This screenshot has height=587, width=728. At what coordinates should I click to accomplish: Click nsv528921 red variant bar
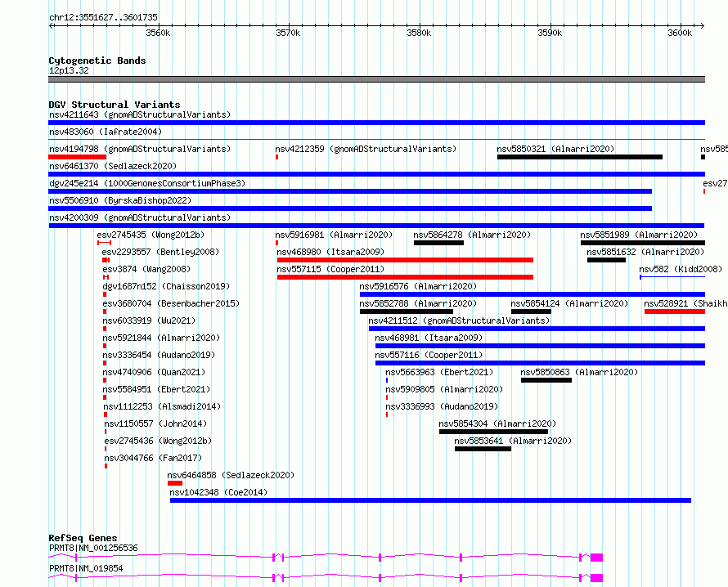(x=675, y=311)
